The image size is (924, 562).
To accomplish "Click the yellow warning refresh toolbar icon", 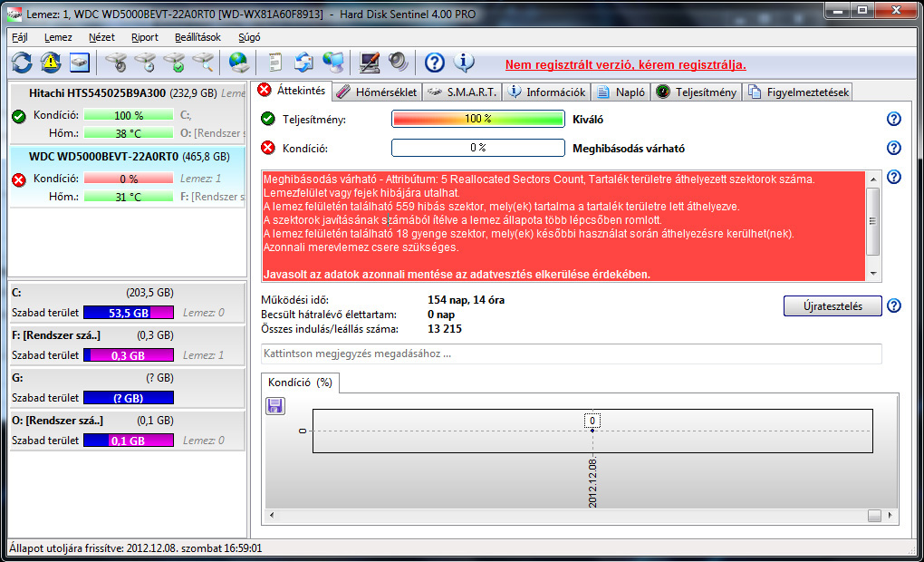I will (51, 63).
